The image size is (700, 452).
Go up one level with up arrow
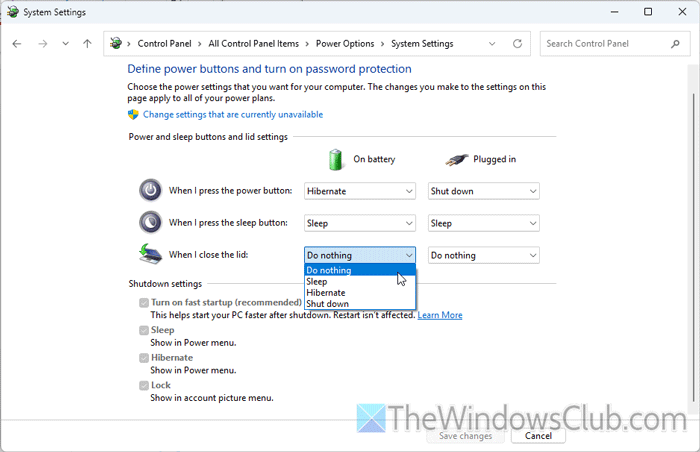(87, 44)
